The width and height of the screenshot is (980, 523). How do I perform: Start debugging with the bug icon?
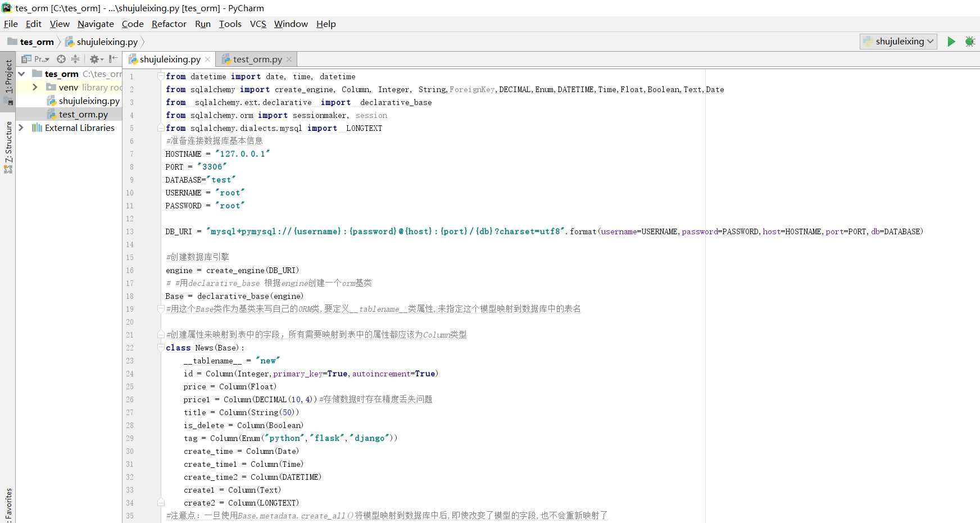(x=969, y=42)
